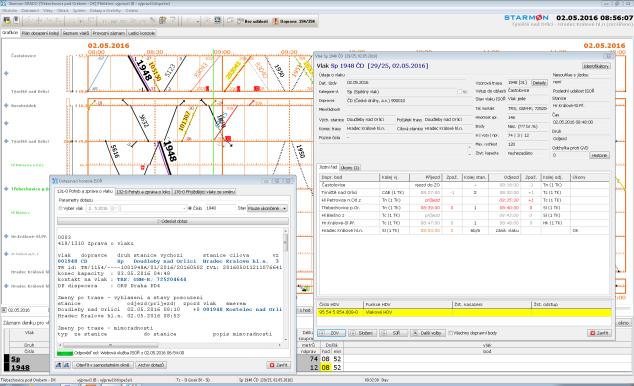Click the first toolbar icon at left
Image resolution: width=634 pixels, height=386 pixels.
tap(7, 20)
